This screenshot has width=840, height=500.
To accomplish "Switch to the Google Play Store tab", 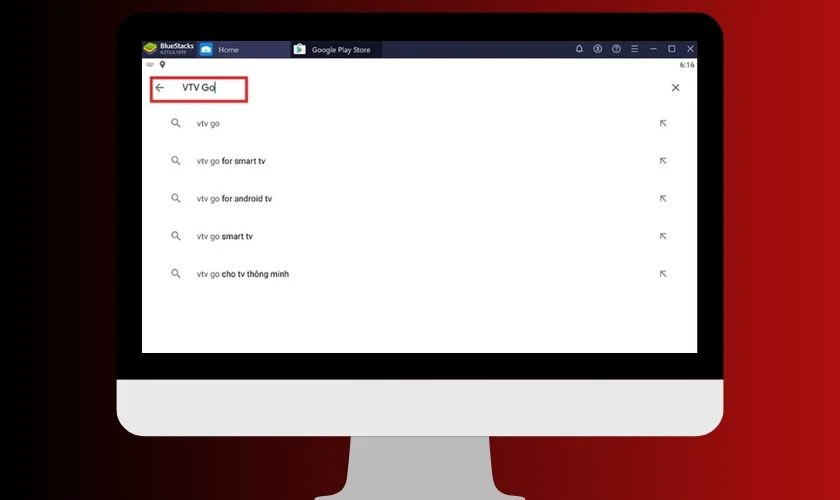I will pos(337,49).
